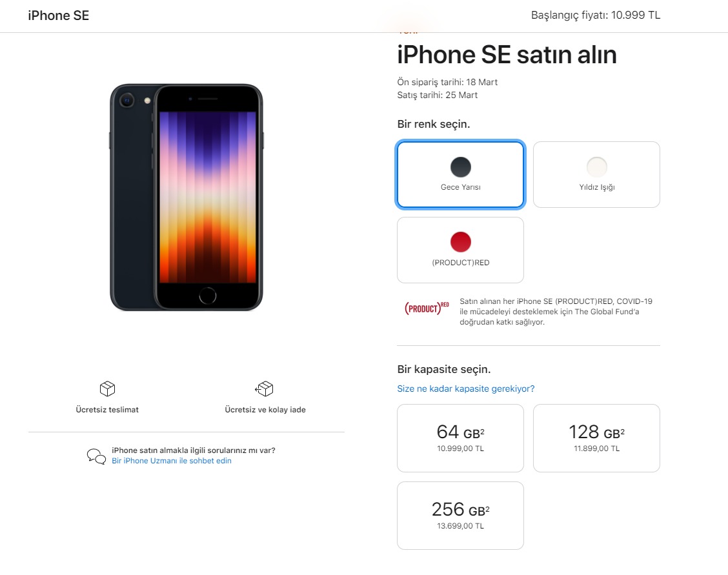Click the 'Başlangıç fiyatı: 10.999 TL' text

coord(595,15)
